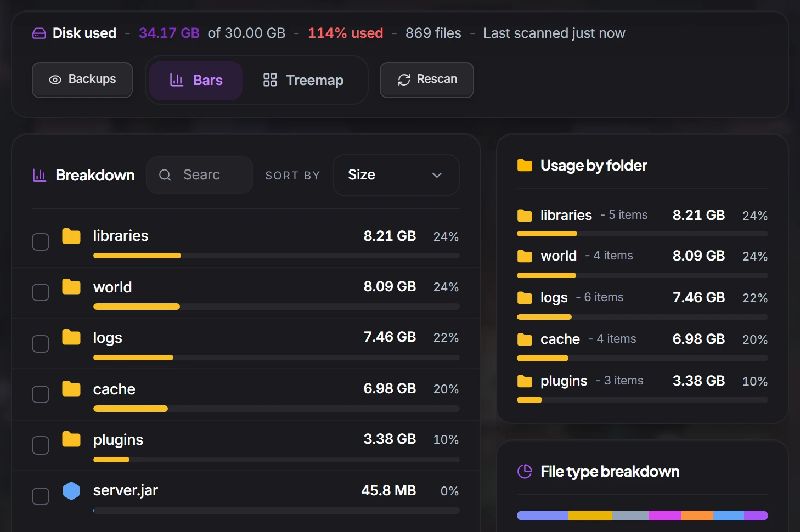Switch to the Bars view tab
The image size is (800, 532).
[x=196, y=80]
